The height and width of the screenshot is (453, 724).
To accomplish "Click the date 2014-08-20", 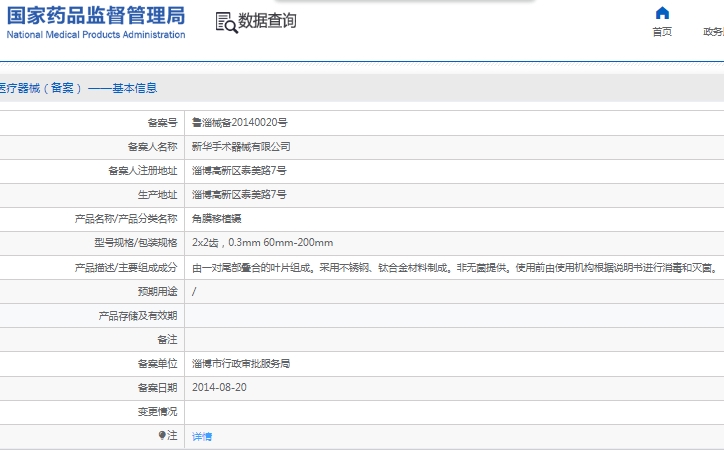I will click(219, 387).
